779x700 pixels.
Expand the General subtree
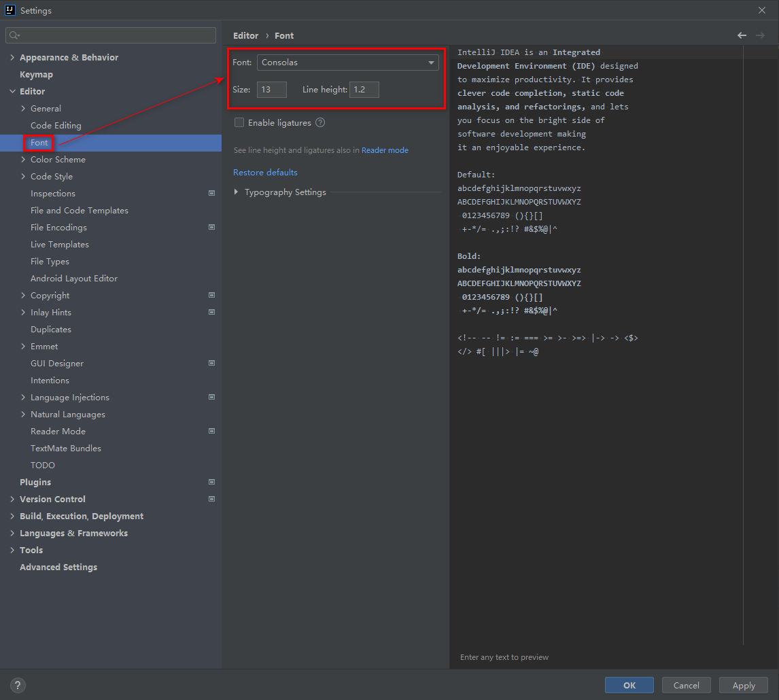click(x=23, y=108)
